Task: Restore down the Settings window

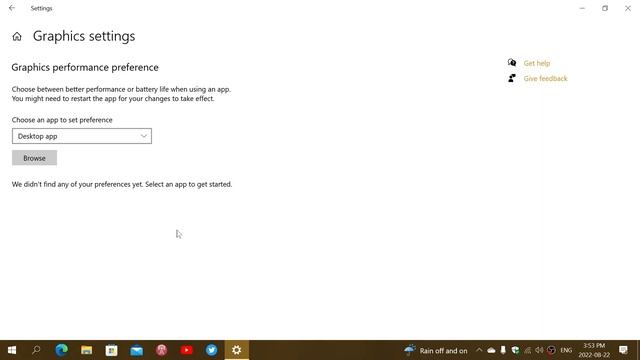Action: click(x=605, y=8)
